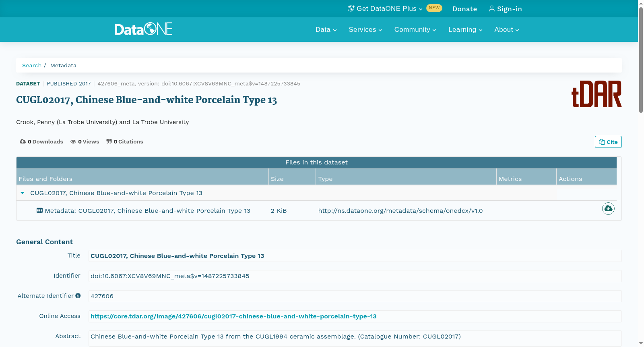Click the eye icon next to Views
This screenshot has width=644, height=347.
point(73,141)
